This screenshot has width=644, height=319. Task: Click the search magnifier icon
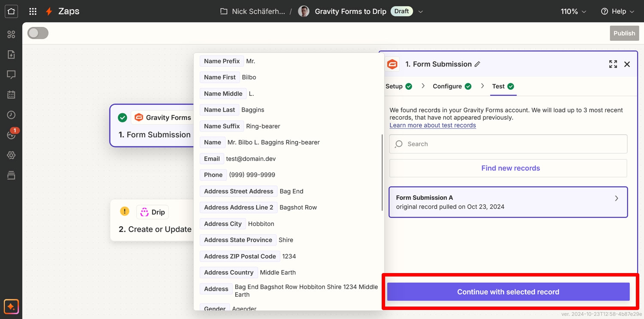pyautogui.click(x=399, y=144)
